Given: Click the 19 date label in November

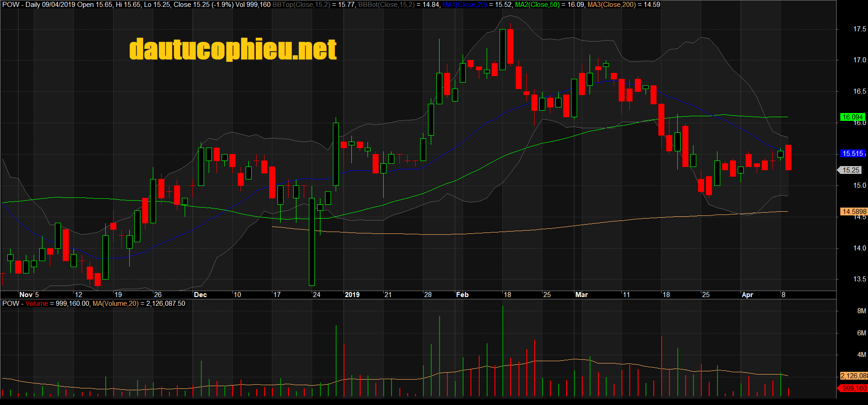Looking at the screenshot, I should (118, 295).
